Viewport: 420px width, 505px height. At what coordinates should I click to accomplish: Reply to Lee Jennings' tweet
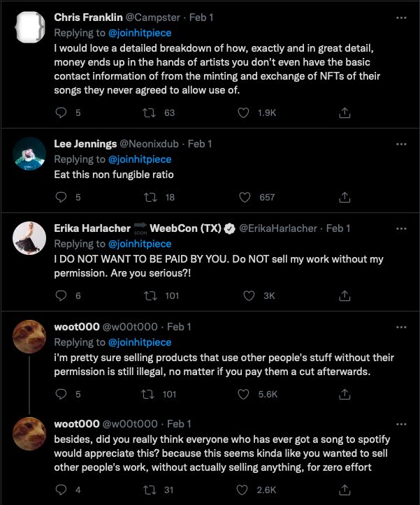tap(61, 197)
